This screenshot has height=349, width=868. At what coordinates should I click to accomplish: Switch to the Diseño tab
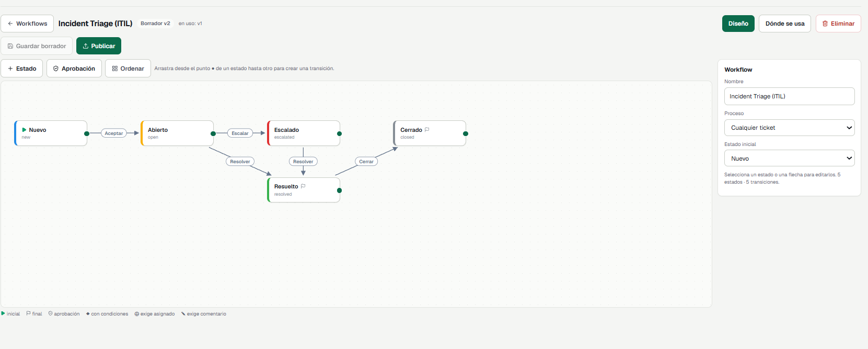(738, 24)
